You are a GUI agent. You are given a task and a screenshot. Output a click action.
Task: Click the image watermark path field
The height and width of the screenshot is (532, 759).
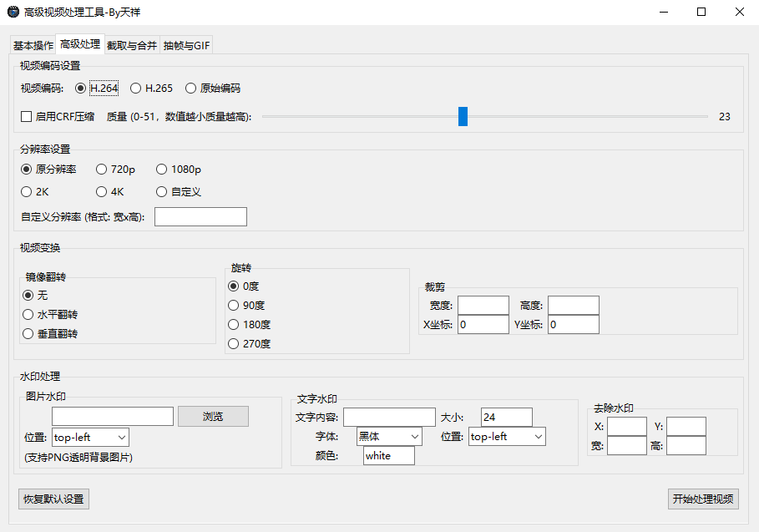click(x=113, y=416)
